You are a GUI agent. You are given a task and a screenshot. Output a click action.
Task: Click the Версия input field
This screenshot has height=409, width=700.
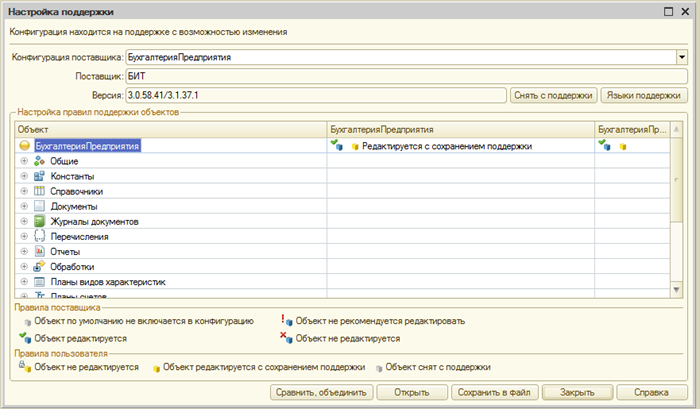click(x=315, y=95)
